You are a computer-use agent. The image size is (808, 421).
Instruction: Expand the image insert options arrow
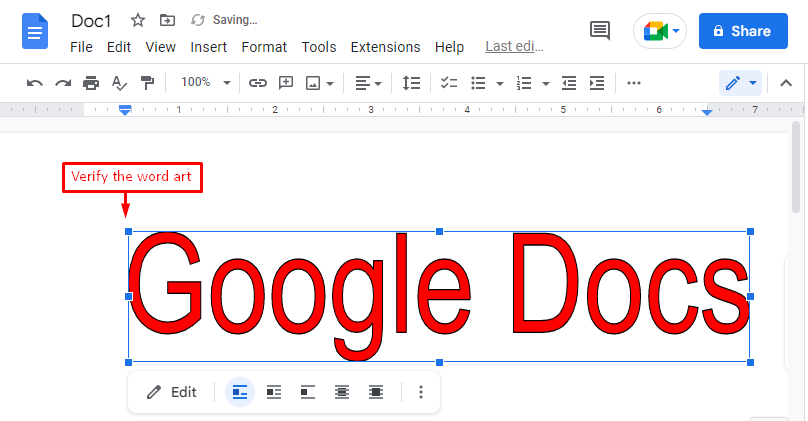330,83
